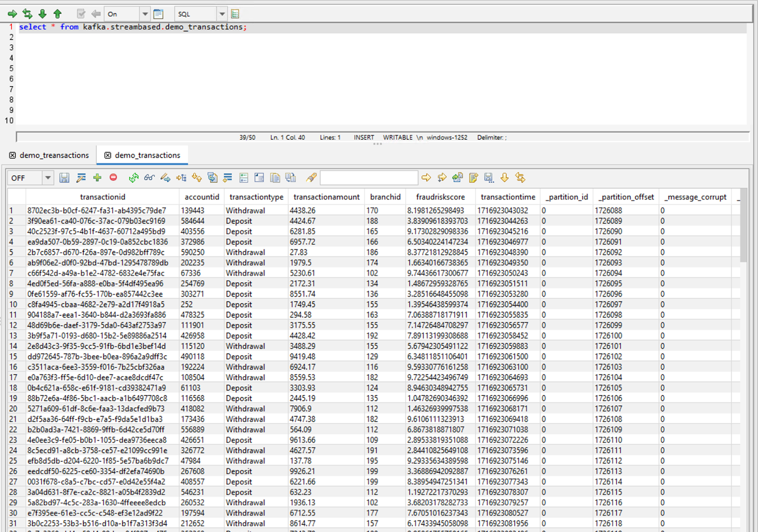Click the blue horizontal lines icon
Image resolution: width=758 pixels, height=532 pixels.
228,177
